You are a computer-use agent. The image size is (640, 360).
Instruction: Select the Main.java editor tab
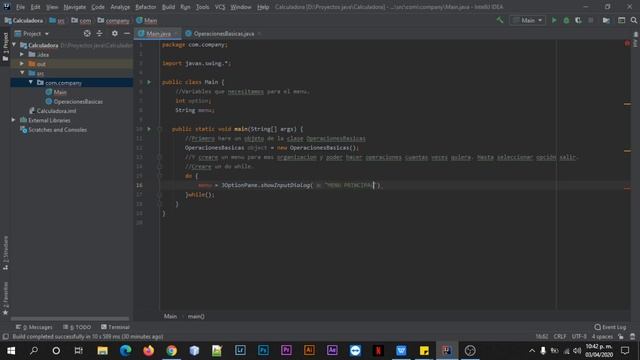point(158,33)
